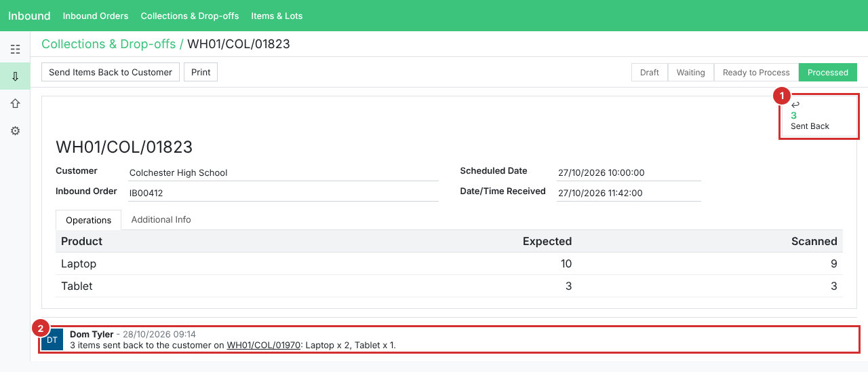The width and height of the screenshot is (868, 372).
Task: Select the Ready to Process stage
Action: click(756, 72)
